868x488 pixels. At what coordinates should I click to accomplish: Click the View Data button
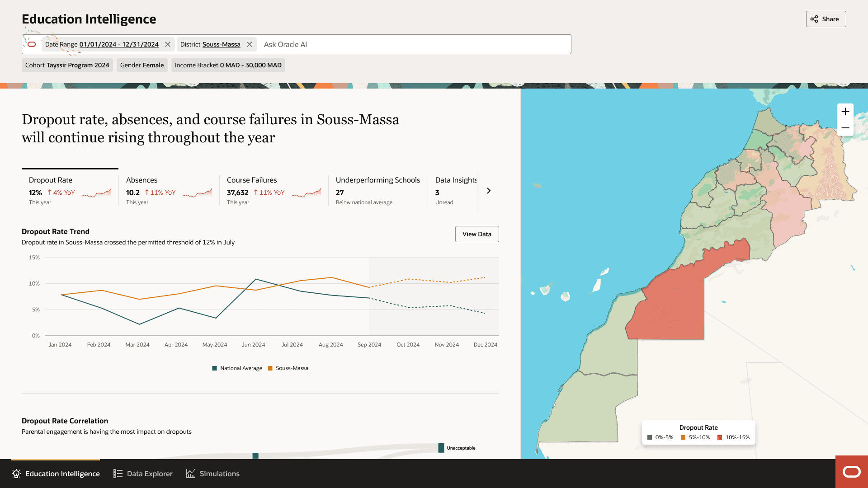point(476,234)
